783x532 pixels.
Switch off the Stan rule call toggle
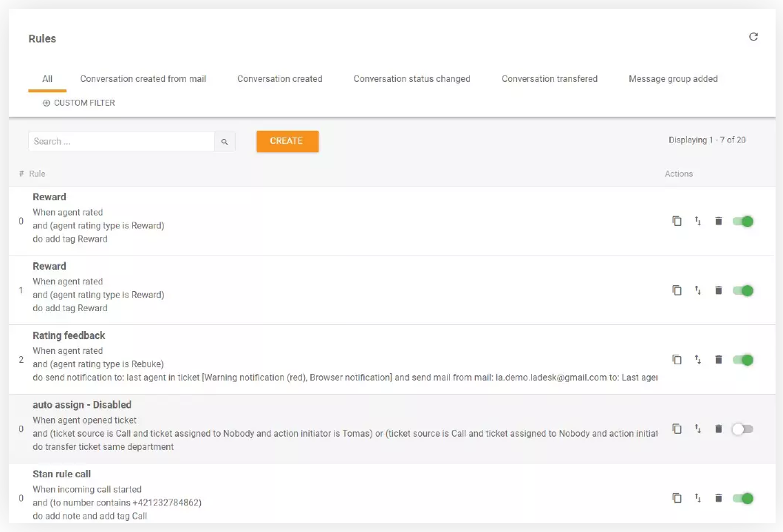click(742, 498)
